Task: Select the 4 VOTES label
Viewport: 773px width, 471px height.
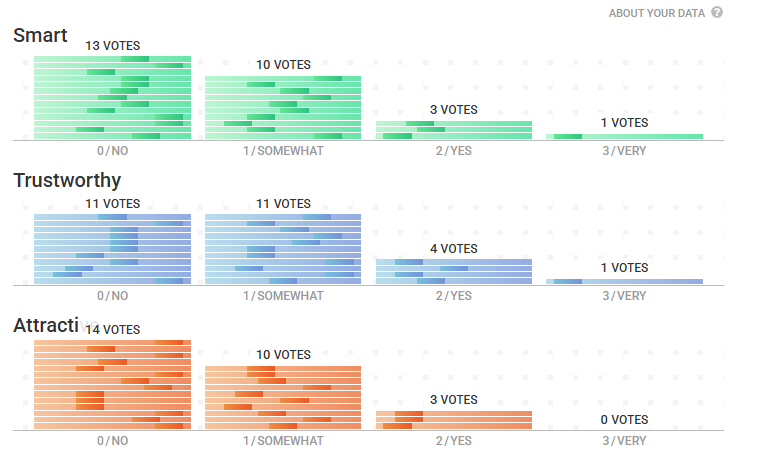Action: point(454,249)
